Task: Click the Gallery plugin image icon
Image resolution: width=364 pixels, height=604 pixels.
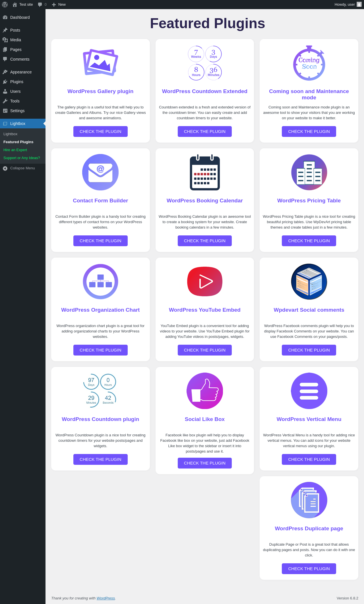Action: coord(100,63)
